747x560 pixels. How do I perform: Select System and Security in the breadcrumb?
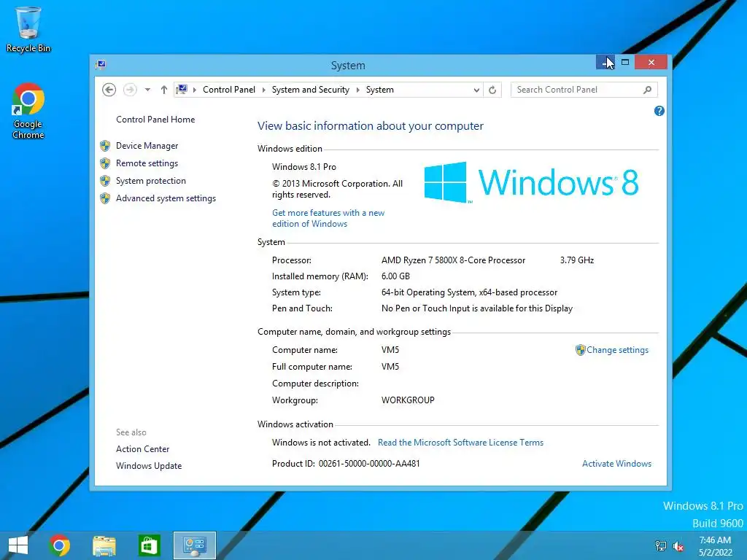pyautogui.click(x=311, y=90)
